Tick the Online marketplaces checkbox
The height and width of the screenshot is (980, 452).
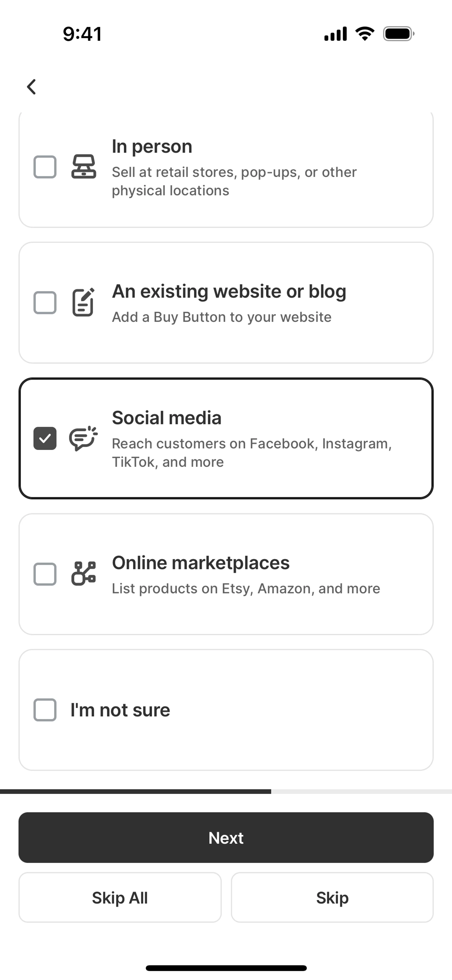[45, 574]
